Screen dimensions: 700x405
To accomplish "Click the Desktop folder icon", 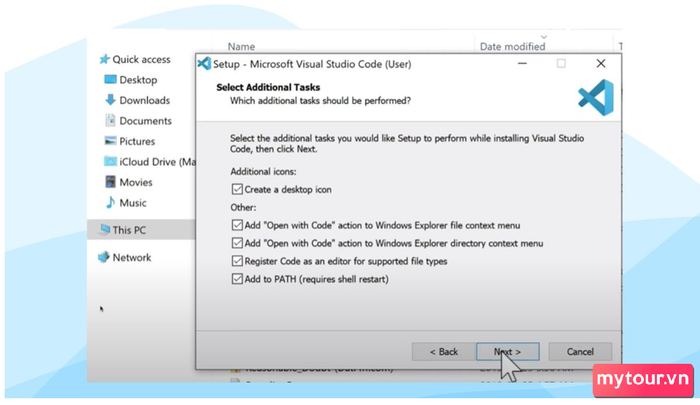I will [x=110, y=79].
